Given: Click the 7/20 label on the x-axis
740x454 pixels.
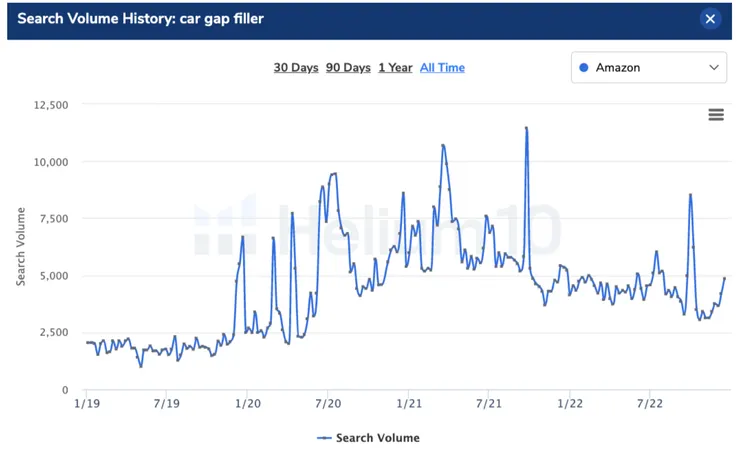Looking at the screenshot, I should pyautogui.click(x=328, y=404).
